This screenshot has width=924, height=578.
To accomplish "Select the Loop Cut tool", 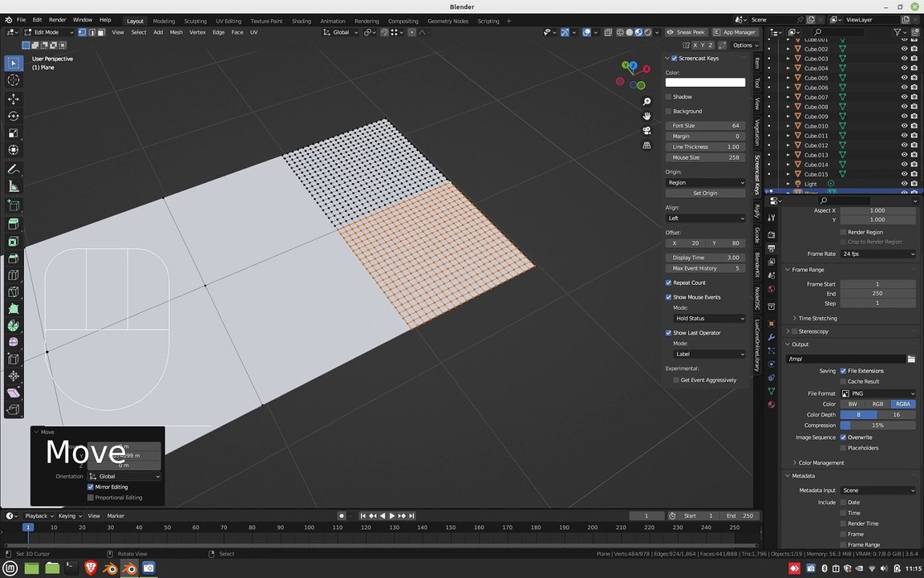I will [14, 275].
